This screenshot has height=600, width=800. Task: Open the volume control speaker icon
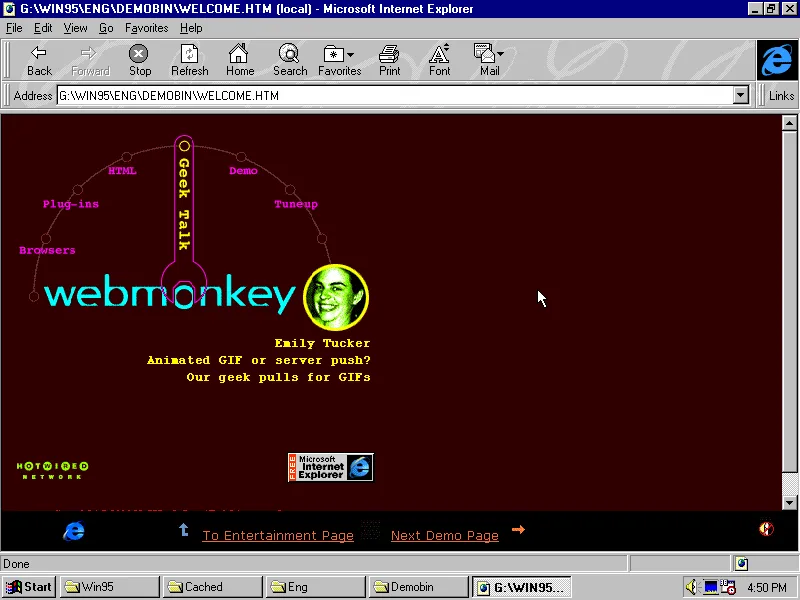[691, 586]
